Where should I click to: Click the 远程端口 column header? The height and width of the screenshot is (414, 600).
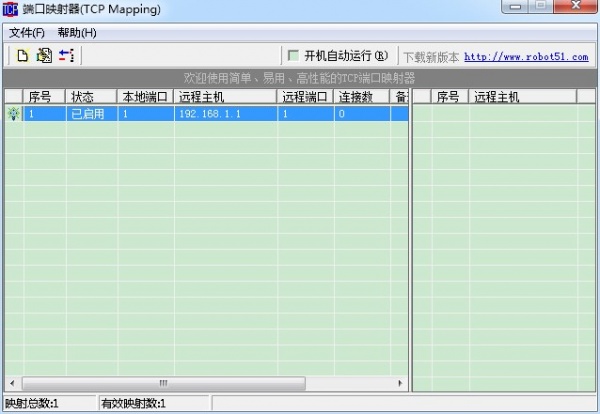point(305,97)
